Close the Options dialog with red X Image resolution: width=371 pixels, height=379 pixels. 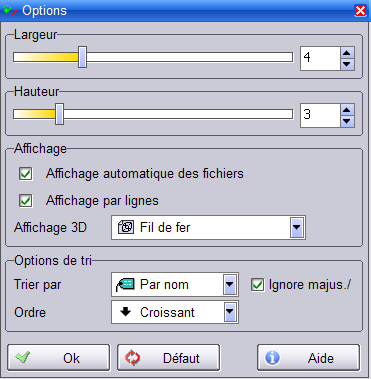(360, 11)
